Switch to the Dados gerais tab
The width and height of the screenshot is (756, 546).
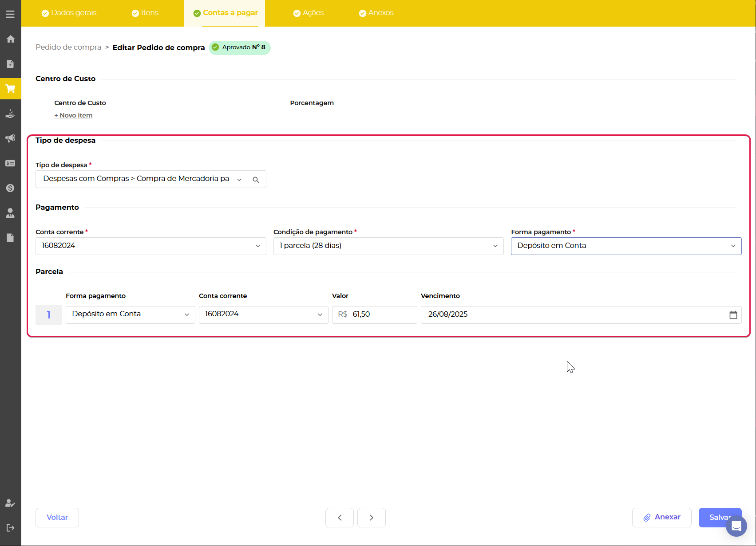(x=69, y=13)
